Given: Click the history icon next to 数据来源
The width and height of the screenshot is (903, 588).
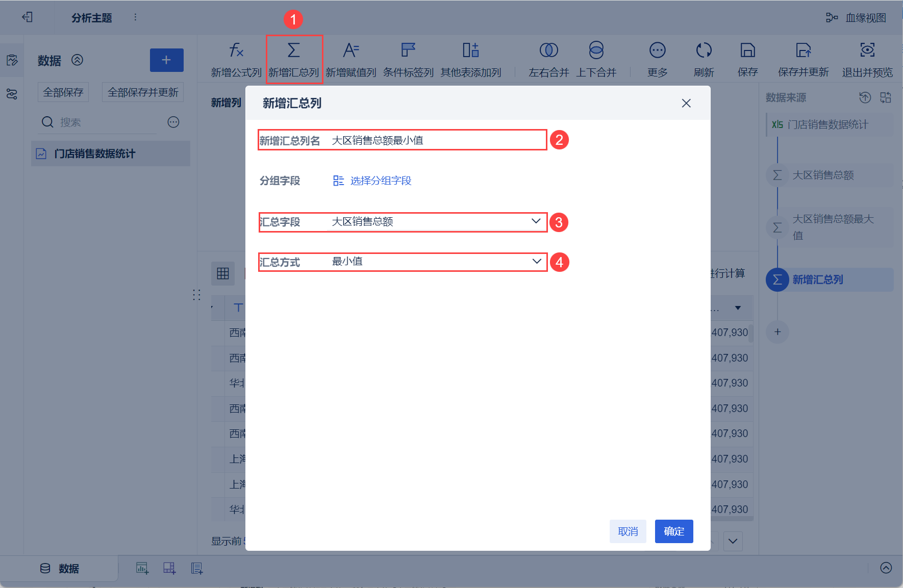Looking at the screenshot, I should 865,97.
